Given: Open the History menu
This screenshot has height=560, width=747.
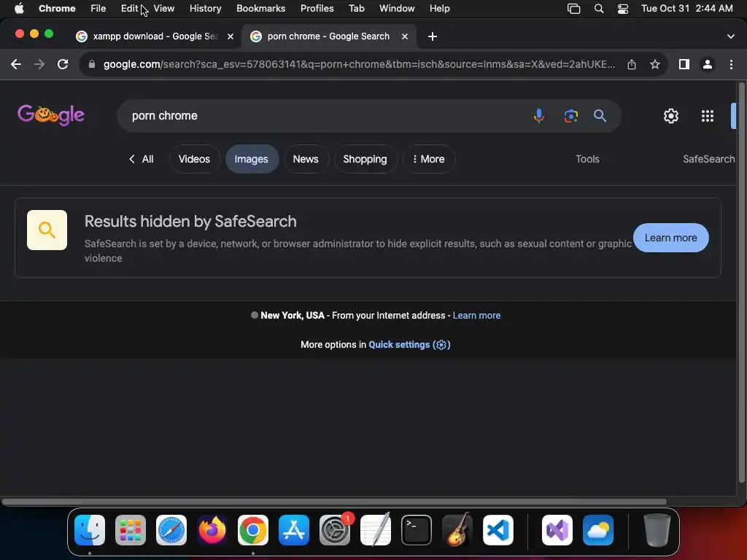Looking at the screenshot, I should [x=205, y=9].
